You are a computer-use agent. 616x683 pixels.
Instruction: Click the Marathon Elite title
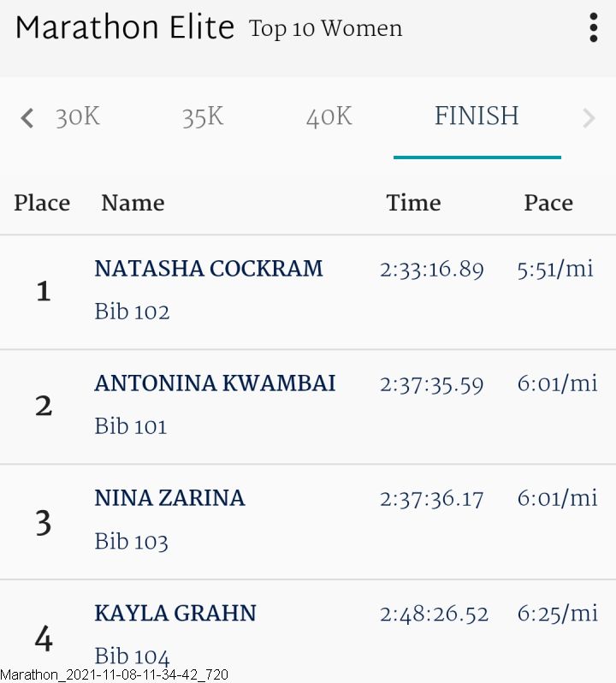click(x=125, y=27)
